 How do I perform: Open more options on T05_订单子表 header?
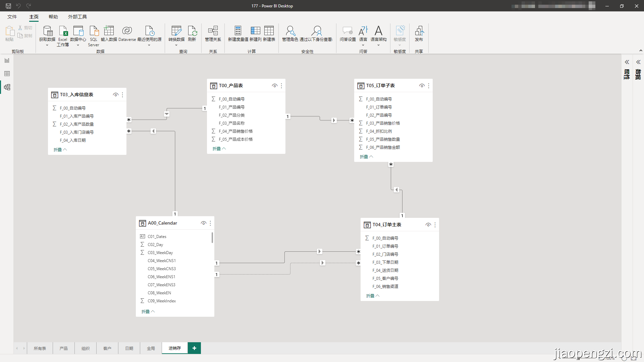(x=429, y=86)
